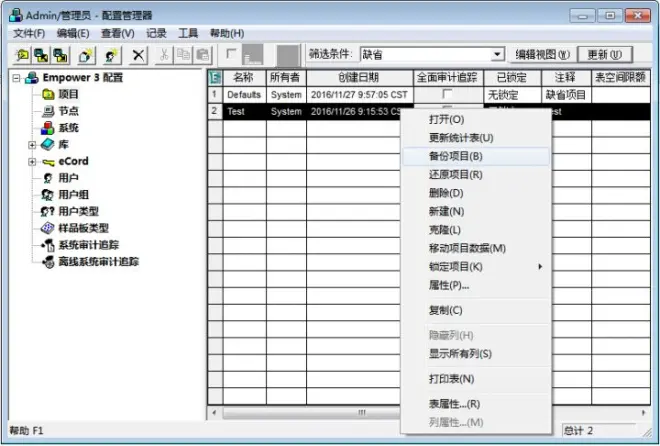Select the 用户 person icon in tree
Screen dimensions: 660x446
click(x=48, y=178)
